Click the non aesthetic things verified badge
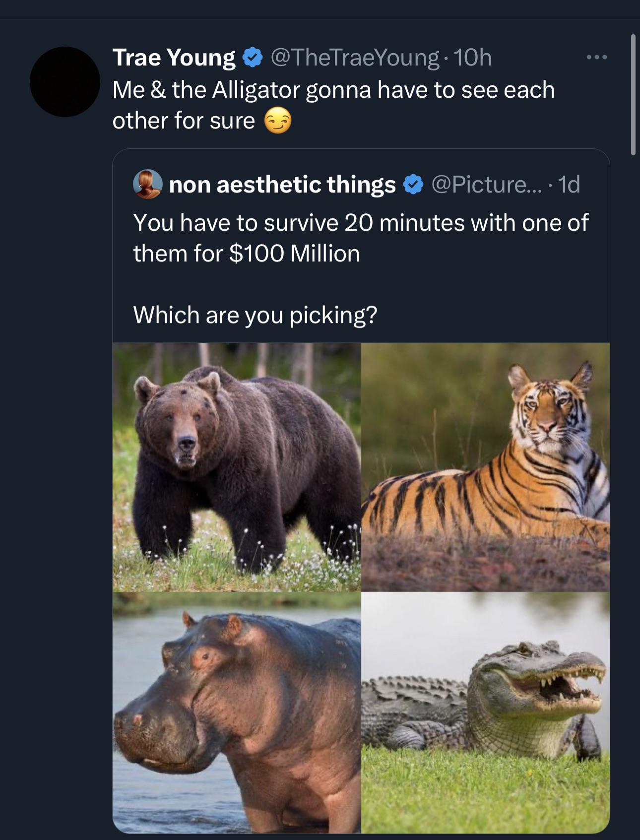The width and height of the screenshot is (640, 840). coord(413,185)
